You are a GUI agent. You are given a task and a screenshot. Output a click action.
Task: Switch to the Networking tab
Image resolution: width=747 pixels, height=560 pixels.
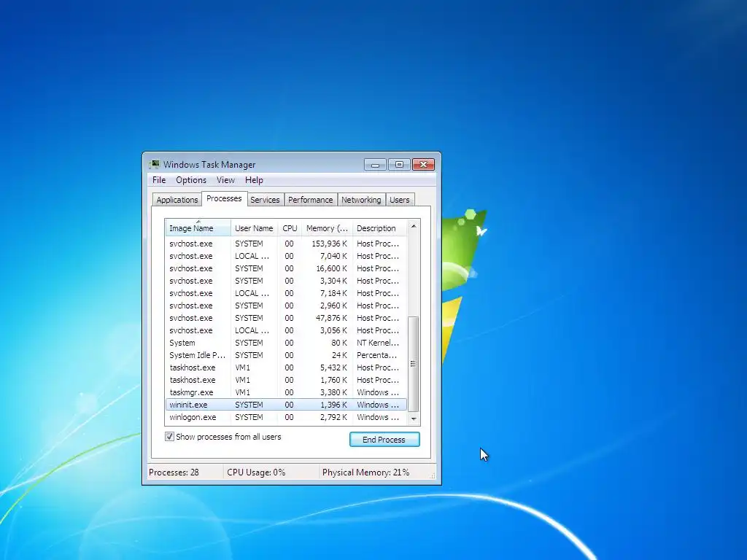click(x=361, y=200)
